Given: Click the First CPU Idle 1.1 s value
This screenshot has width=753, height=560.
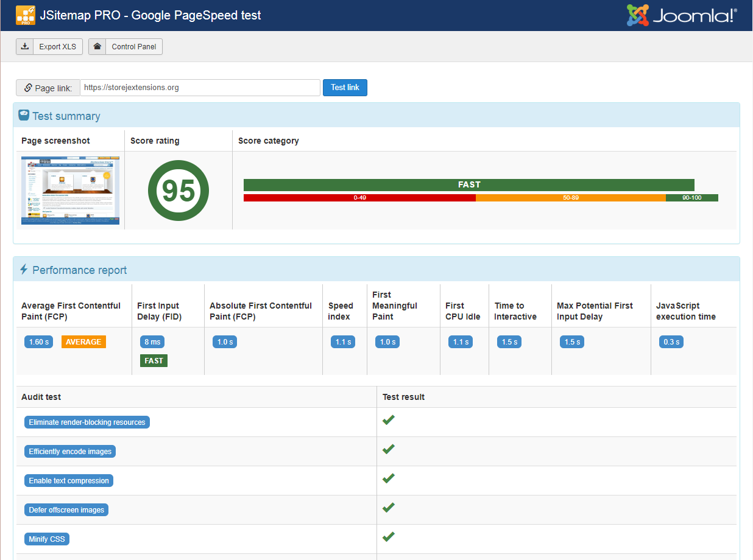Looking at the screenshot, I should pos(461,342).
